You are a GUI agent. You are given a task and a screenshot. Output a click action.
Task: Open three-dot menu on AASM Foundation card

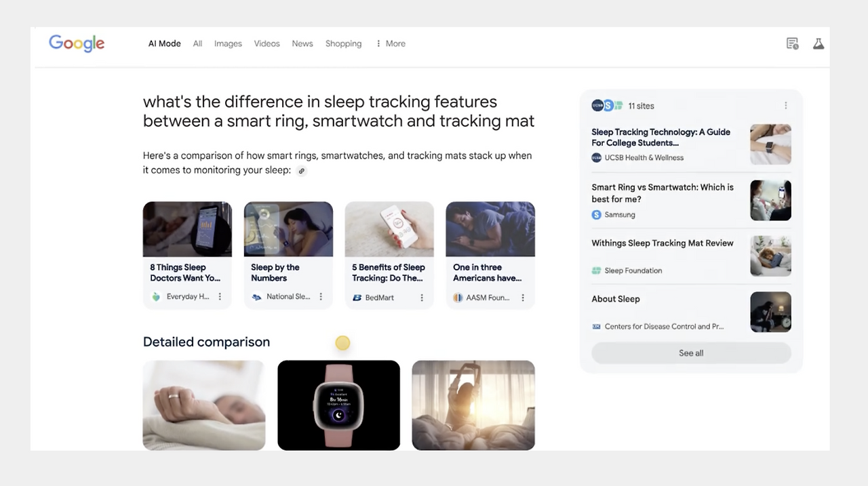click(x=523, y=298)
